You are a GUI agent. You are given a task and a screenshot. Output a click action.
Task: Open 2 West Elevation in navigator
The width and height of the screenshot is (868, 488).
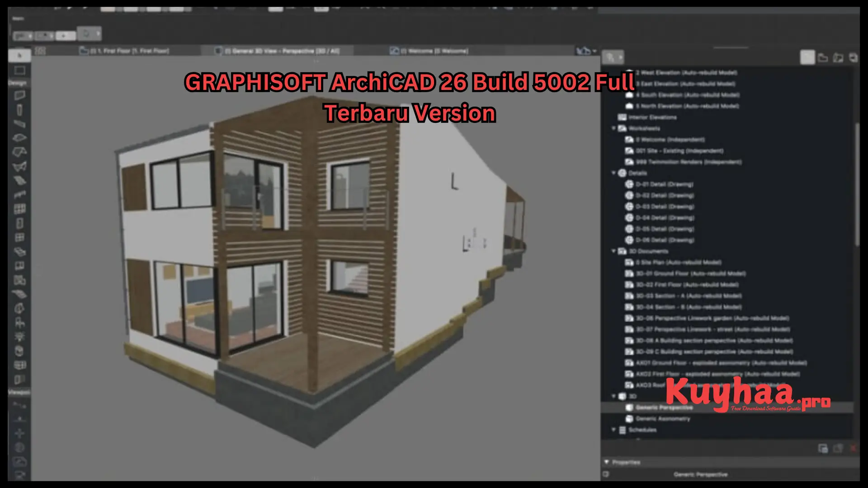pyautogui.click(x=686, y=72)
